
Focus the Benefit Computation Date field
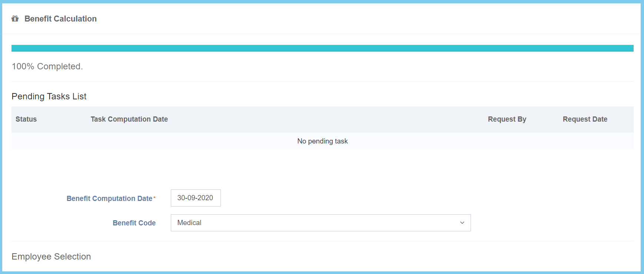(x=195, y=198)
